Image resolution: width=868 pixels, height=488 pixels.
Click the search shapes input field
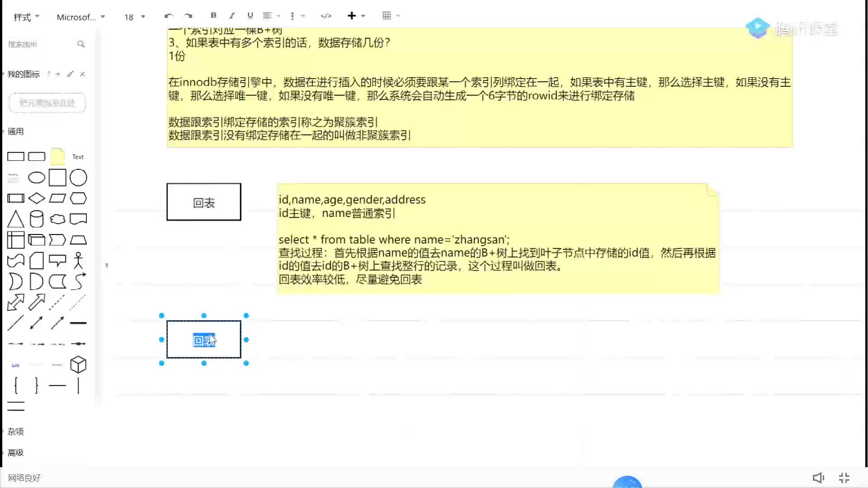tap(41, 44)
